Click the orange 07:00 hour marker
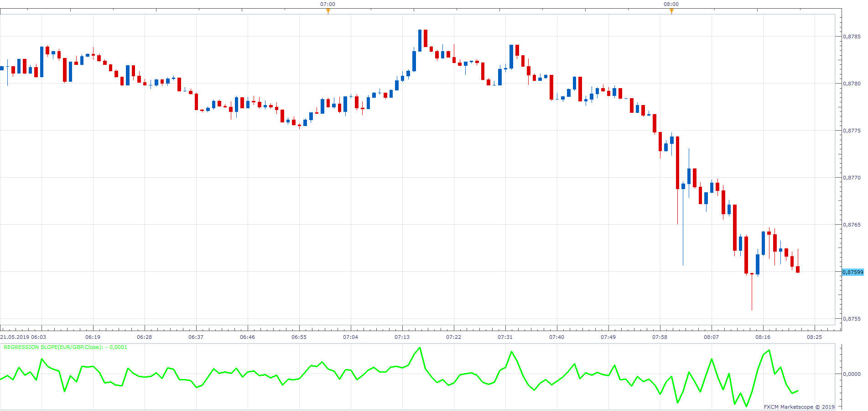 pyautogui.click(x=328, y=11)
